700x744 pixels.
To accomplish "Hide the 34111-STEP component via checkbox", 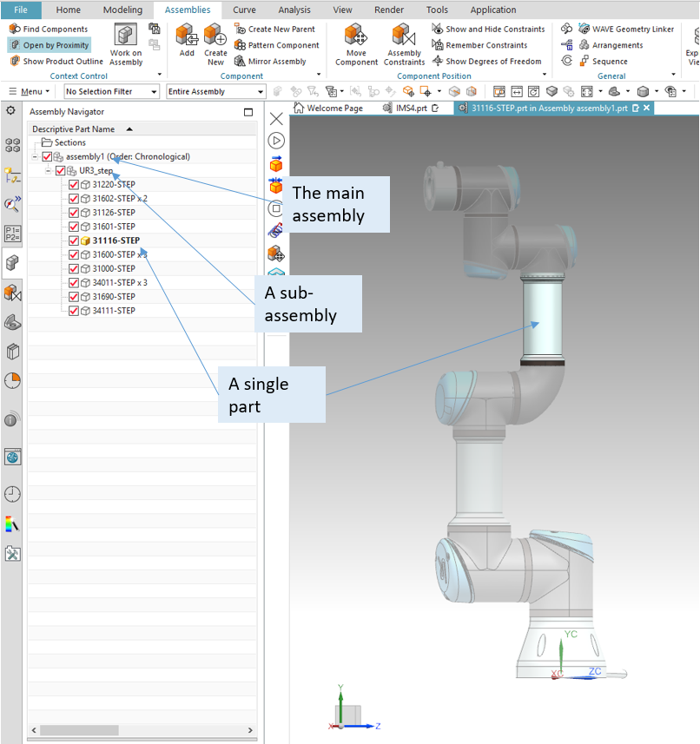I will [x=74, y=311].
